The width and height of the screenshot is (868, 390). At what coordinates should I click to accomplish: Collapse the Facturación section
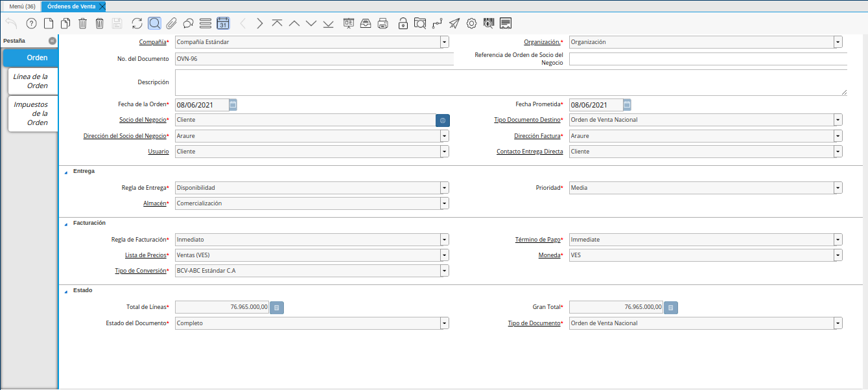[65, 224]
